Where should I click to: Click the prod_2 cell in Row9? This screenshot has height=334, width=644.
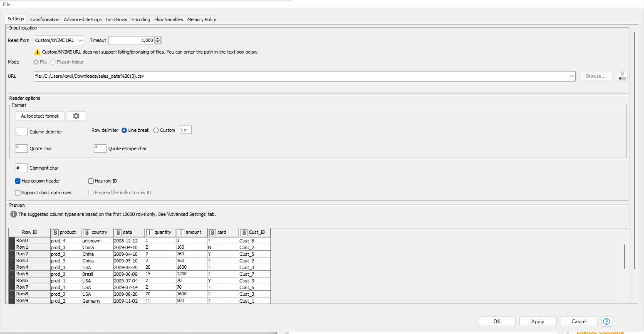pos(66,301)
